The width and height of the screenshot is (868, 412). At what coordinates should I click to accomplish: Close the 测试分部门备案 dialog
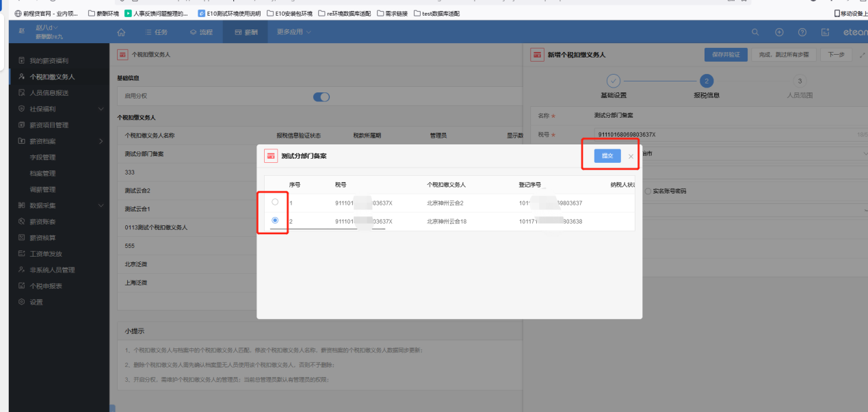[x=631, y=157]
